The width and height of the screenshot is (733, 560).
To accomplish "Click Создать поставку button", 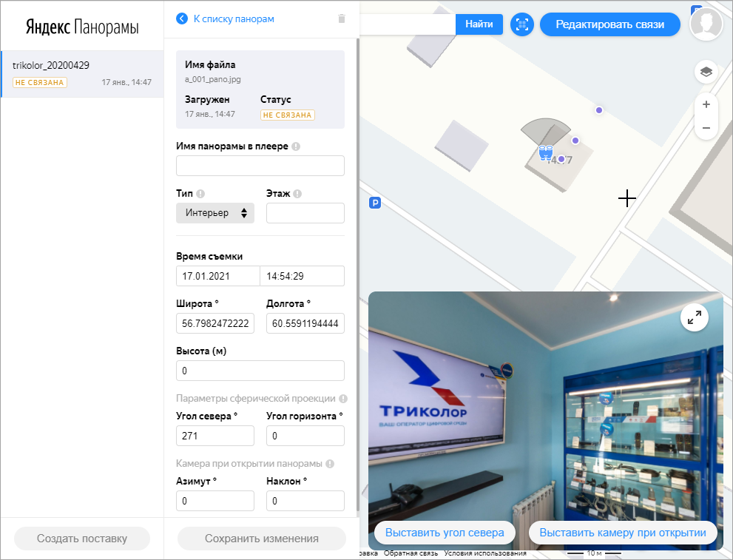I will pyautogui.click(x=82, y=539).
